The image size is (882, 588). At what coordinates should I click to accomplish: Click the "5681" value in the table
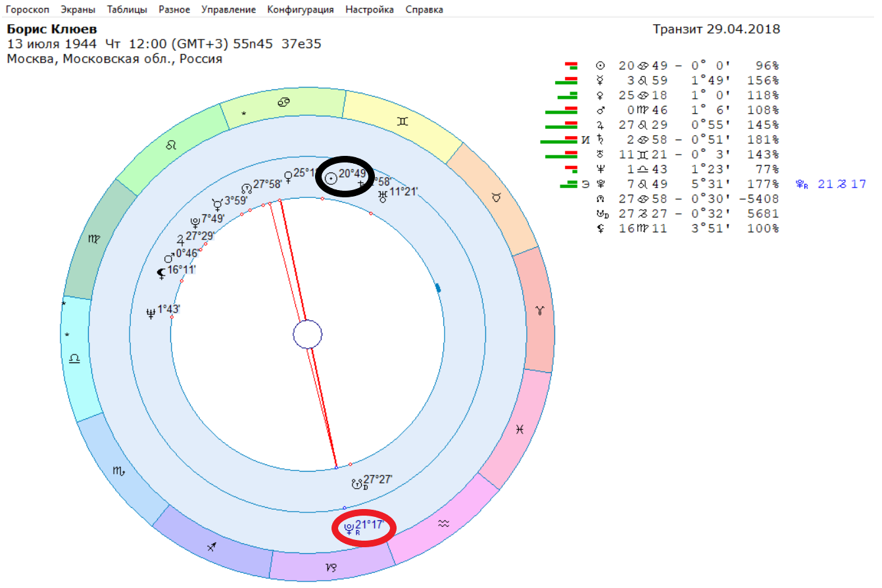(763, 214)
